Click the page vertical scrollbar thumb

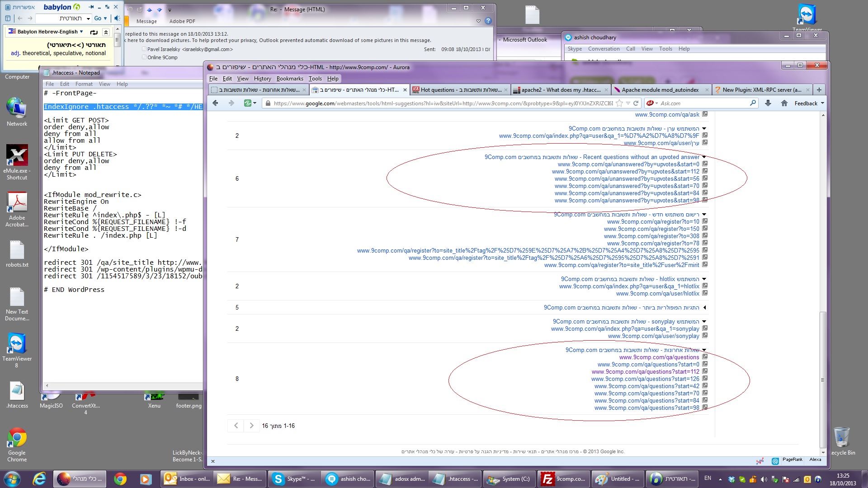click(x=823, y=380)
